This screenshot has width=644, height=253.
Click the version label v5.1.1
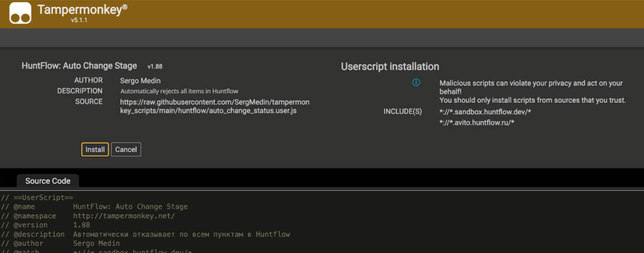79,21
